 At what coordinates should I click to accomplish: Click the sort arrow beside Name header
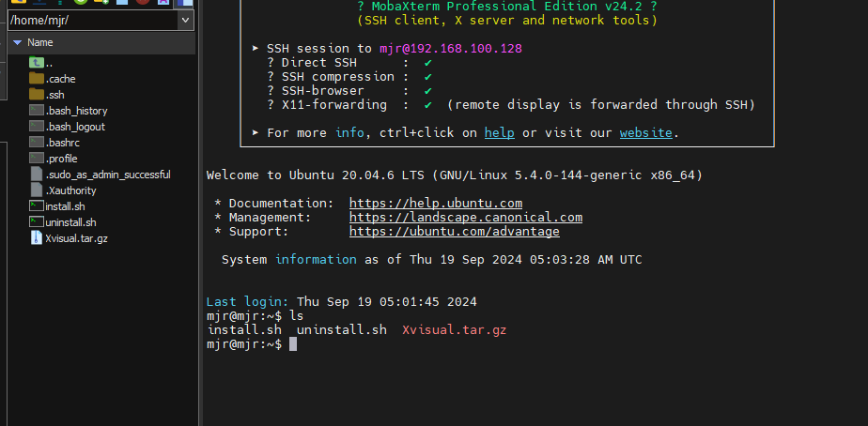pos(17,42)
